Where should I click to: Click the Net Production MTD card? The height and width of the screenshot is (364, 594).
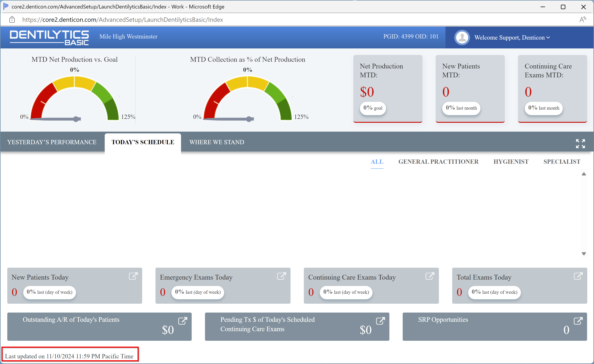point(388,89)
